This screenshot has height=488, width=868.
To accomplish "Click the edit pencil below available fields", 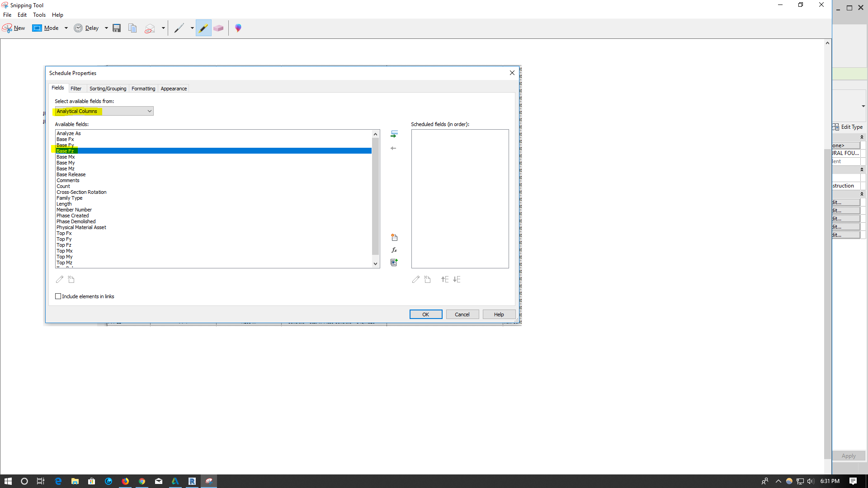I will [x=59, y=279].
